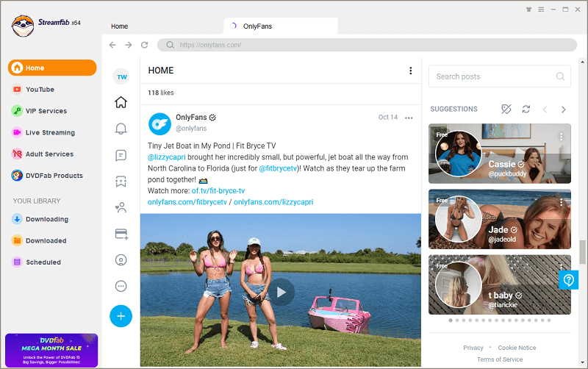The width and height of the screenshot is (588, 369).
Task: Open t baby's suggestion card
Action: (x=500, y=284)
